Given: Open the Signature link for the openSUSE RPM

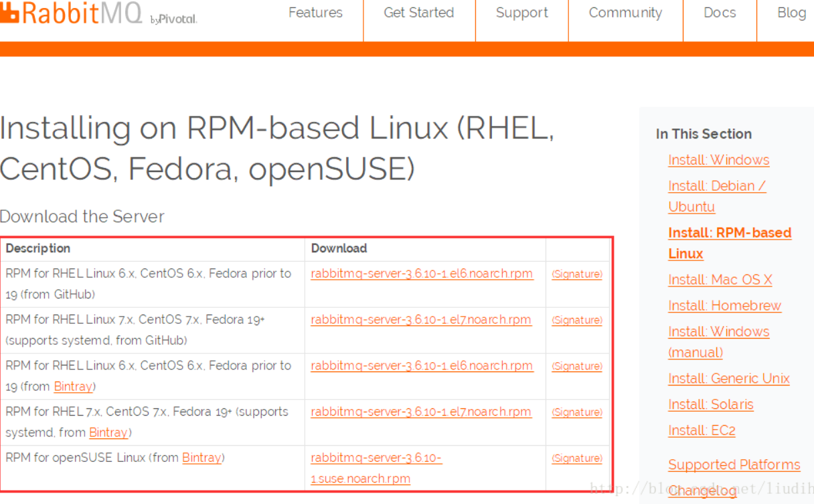Looking at the screenshot, I should [576, 458].
